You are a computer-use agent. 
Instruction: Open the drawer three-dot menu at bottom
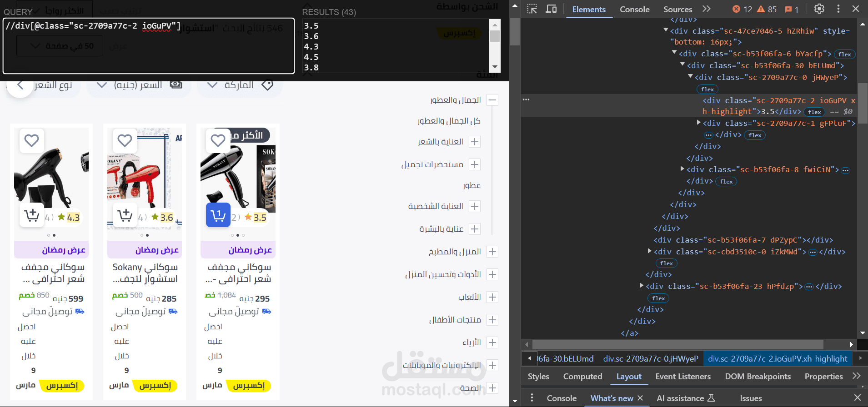pos(532,398)
